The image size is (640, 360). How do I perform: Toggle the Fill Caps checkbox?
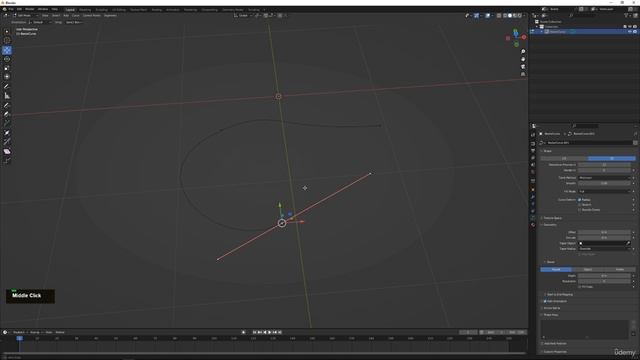coord(580,287)
